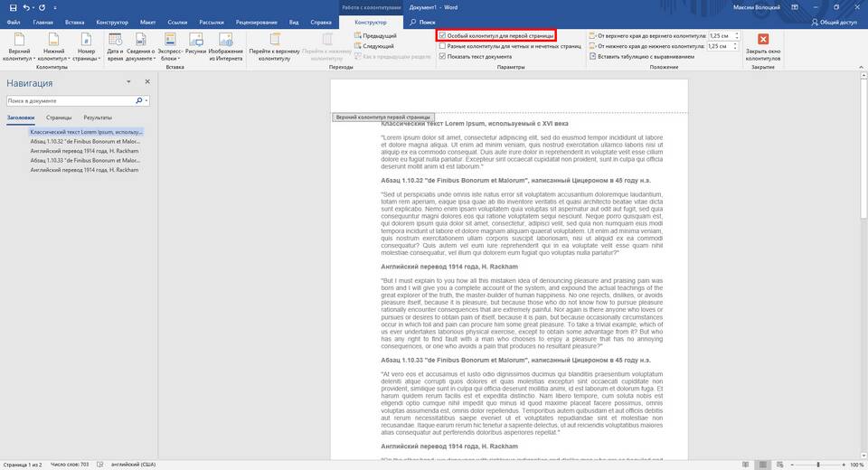Screen dimensions: 868x470
Task: Insert Дата и время
Action: [115, 46]
